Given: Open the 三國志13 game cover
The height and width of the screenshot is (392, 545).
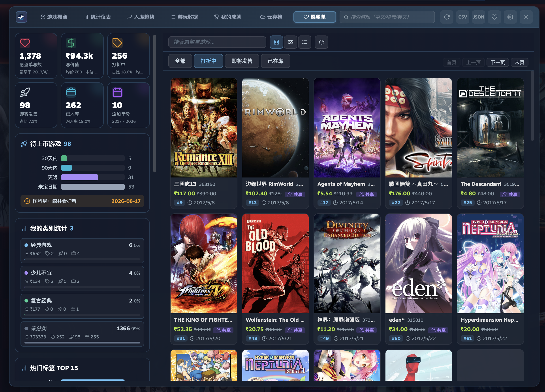Looking at the screenshot, I should coord(204,128).
